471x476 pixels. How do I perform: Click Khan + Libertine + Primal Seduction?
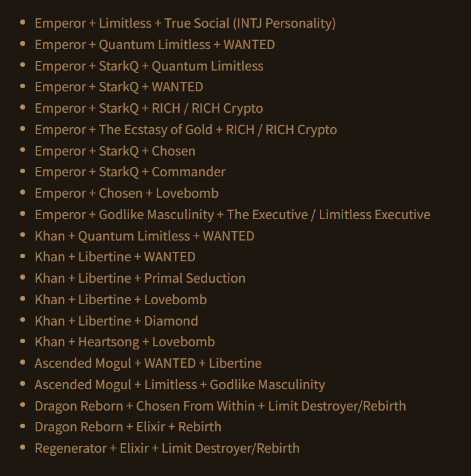140,278
